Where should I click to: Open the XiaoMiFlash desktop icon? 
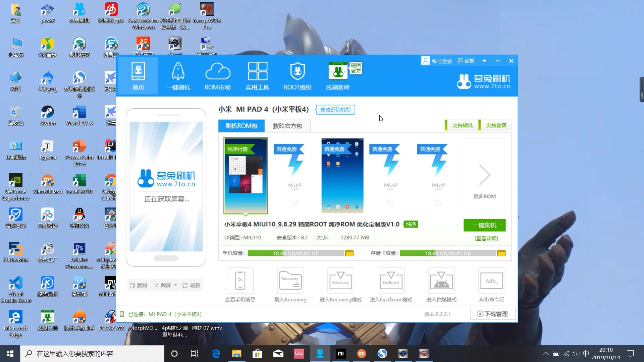click(48, 184)
